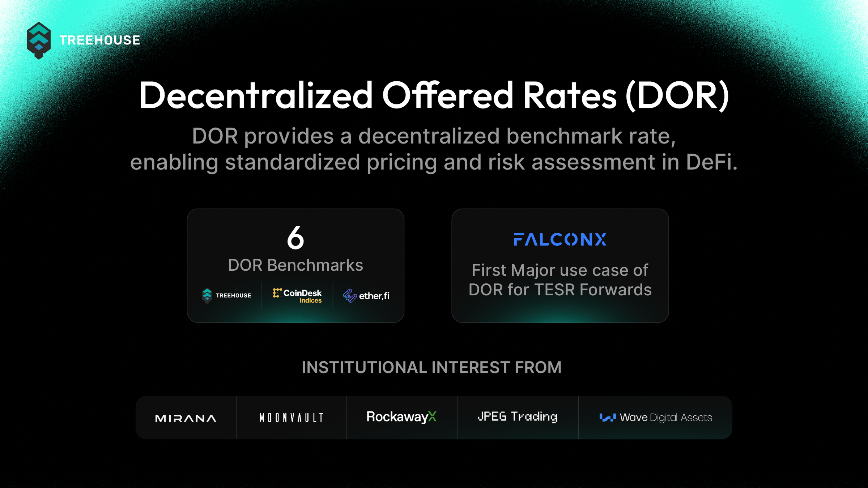The height and width of the screenshot is (488, 868).
Task: Select the JPEG Trading logo
Action: [x=518, y=417]
